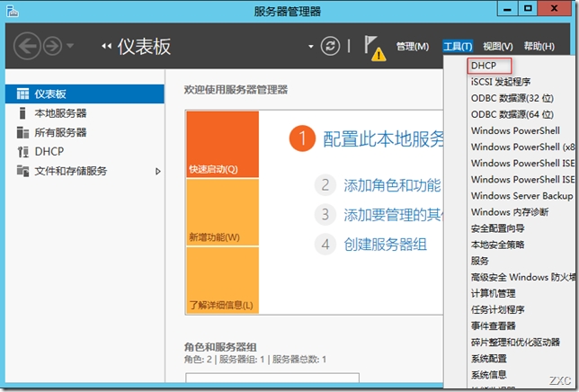This screenshot has width=579, height=392.
Task: Select 文件和存储服务 in the sidebar
Action: [x=85, y=171]
